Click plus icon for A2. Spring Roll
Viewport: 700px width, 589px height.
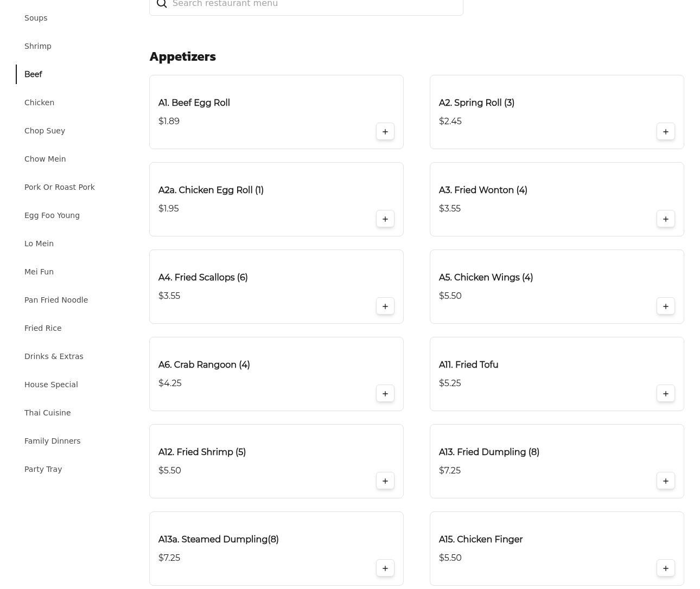[666, 132]
